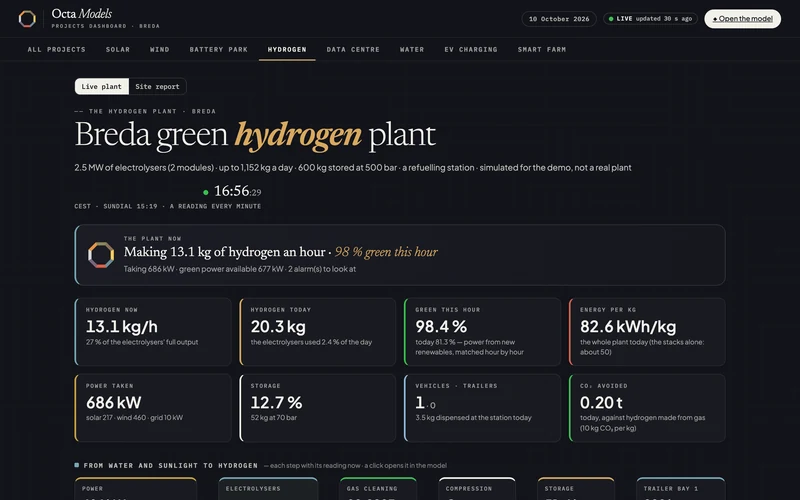Click '27 % of the electrolysers' full output' text
Viewport: 800px width, 500px height.
142,342
